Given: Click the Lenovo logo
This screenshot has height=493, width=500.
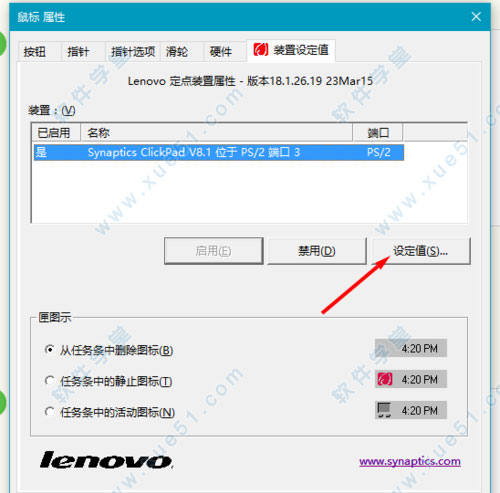Looking at the screenshot, I should coord(106,460).
